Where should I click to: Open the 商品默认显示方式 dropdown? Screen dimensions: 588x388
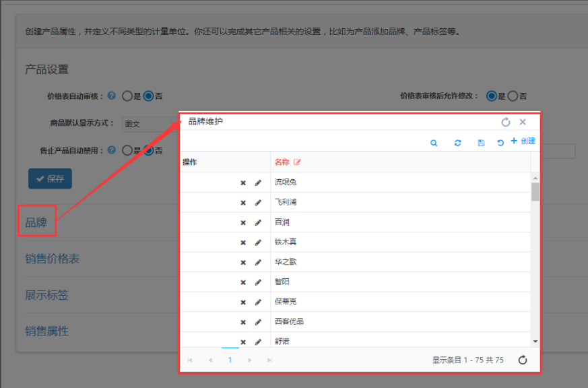pos(150,124)
